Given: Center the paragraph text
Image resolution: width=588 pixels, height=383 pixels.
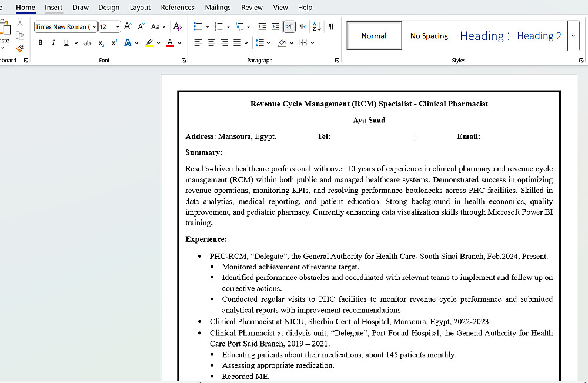Looking at the screenshot, I should click(211, 43).
